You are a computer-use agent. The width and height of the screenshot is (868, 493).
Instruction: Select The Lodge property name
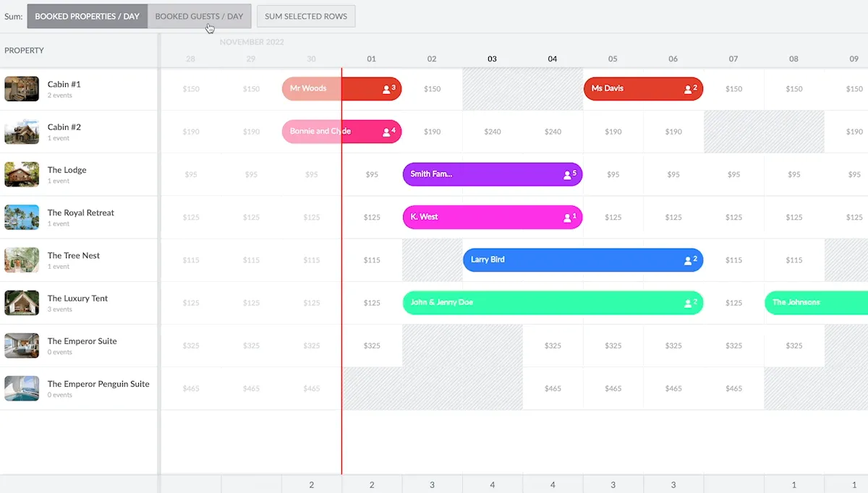click(67, 170)
